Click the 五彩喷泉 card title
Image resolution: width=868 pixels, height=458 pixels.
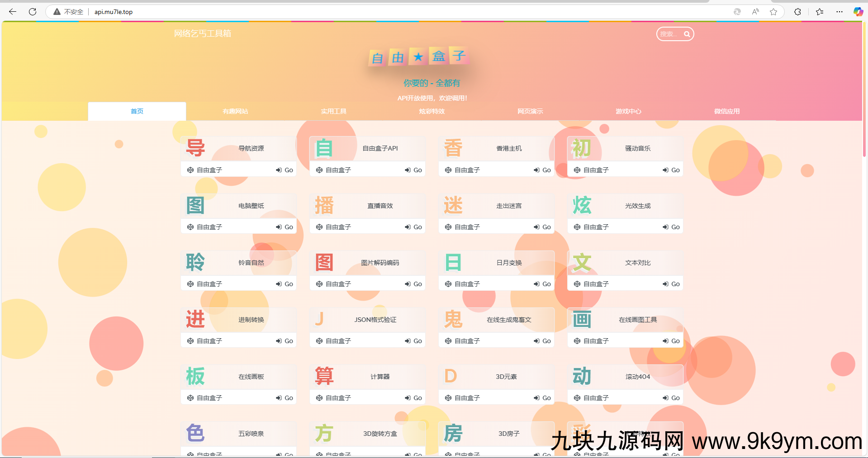coord(251,434)
